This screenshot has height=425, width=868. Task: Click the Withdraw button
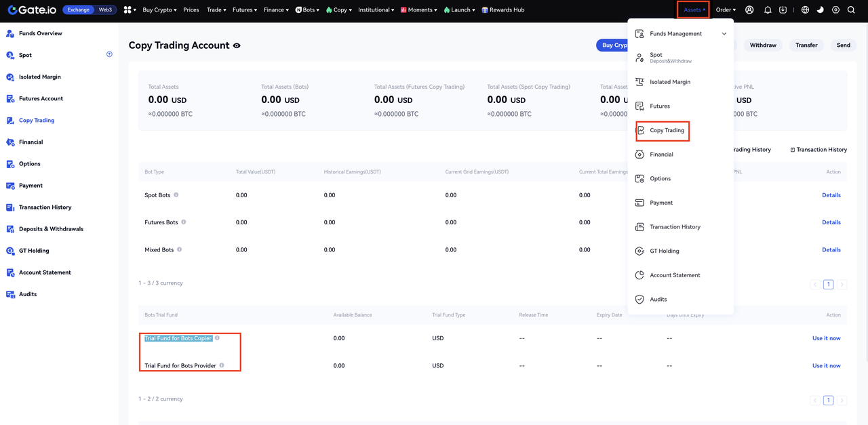[763, 45]
